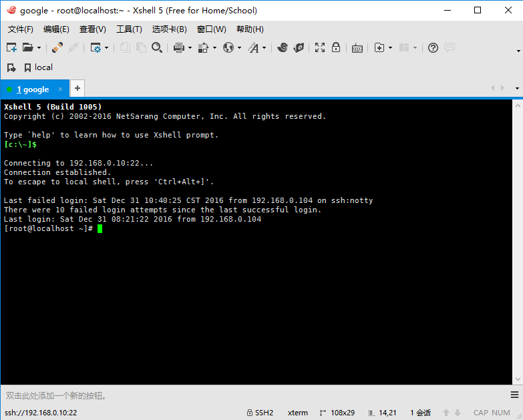523x420 pixels.
Task: Expand the Encoding dropdown arrow
Action: pos(240,48)
